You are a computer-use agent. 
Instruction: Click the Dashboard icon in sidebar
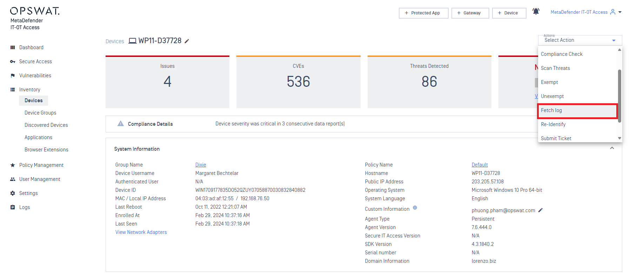pyautogui.click(x=13, y=47)
